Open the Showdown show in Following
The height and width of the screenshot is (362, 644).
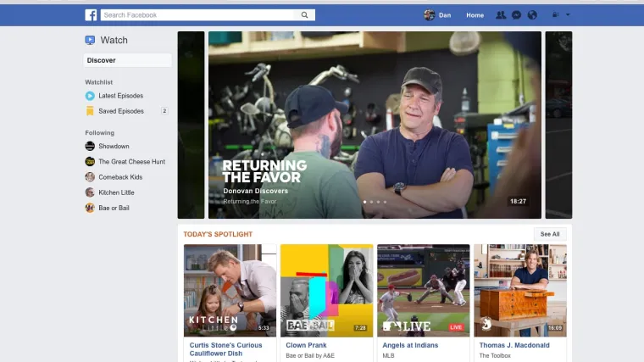coord(114,147)
